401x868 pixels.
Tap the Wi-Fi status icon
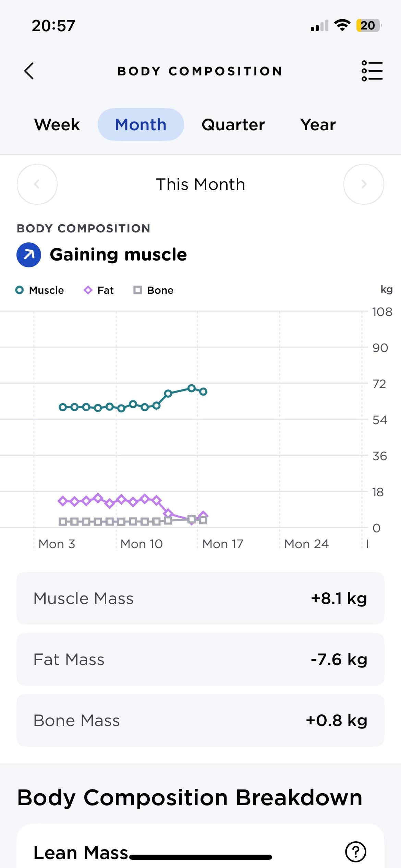[x=342, y=25]
